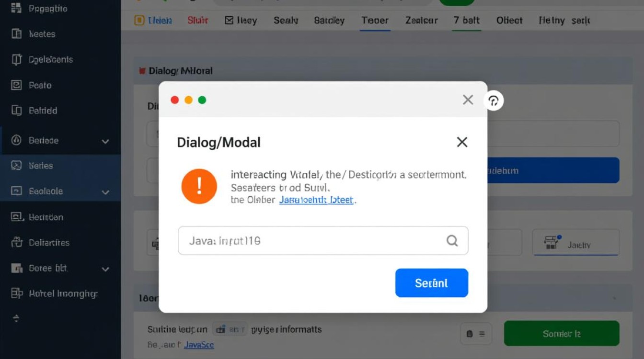Expand the Seolaole sidebar chevron
The image size is (644, 359).
pos(105,192)
